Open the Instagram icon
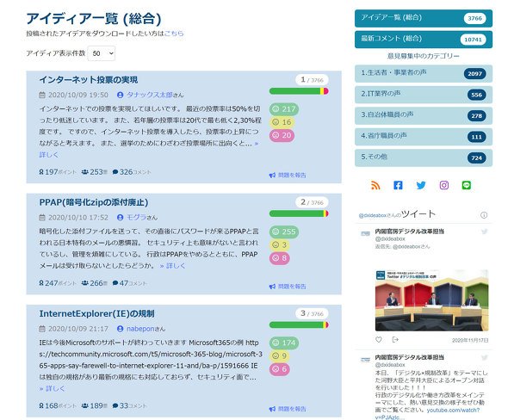Screen dimensions: 508x420 (x=443, y=185)
